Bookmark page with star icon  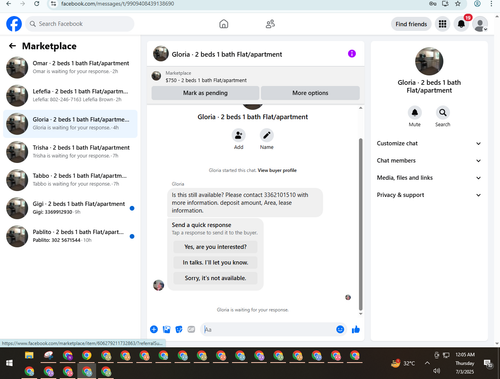pos(458,4)
